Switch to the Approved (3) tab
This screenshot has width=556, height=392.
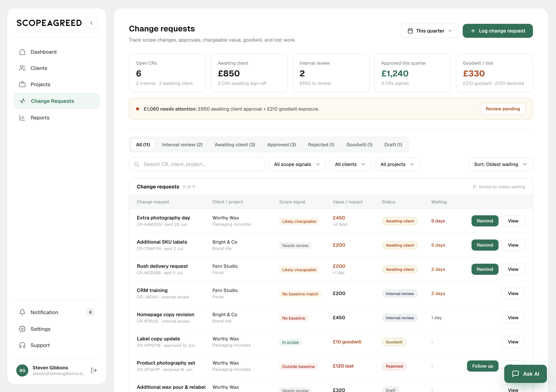(281, 145)
